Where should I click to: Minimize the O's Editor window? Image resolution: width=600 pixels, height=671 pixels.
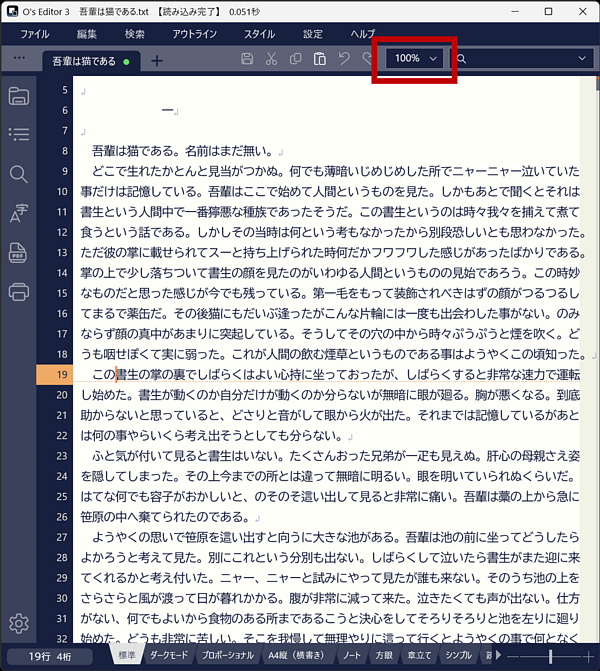coord(515,12)
